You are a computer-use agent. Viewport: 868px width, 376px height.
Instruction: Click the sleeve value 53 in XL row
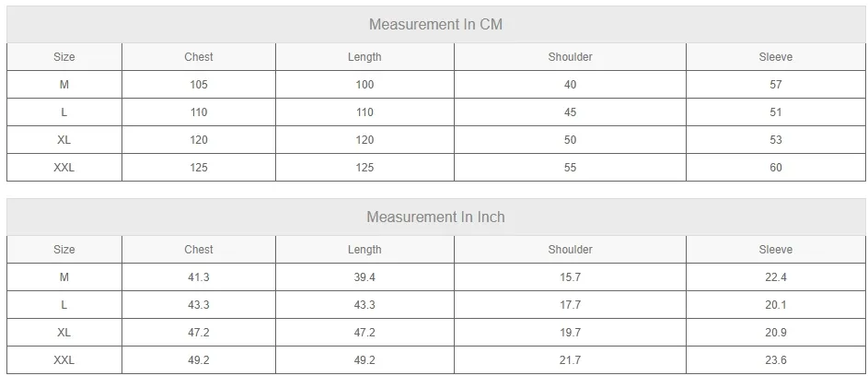click(776, 140)
